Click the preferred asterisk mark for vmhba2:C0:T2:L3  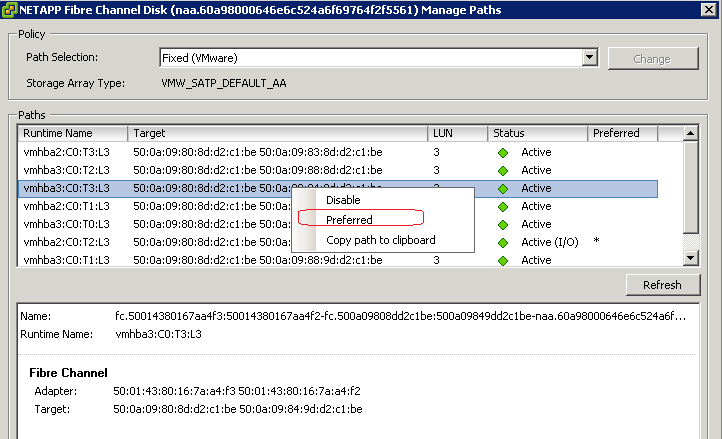click(x=596, y=241)
